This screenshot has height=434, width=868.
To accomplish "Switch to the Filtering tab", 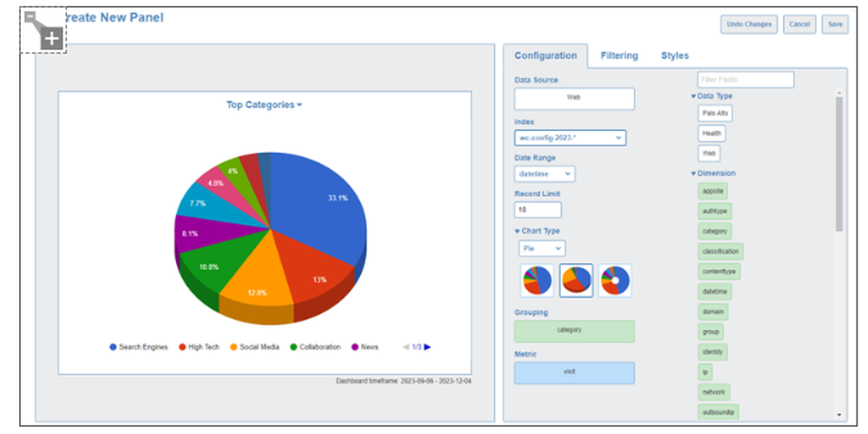I will pos(619,56).
